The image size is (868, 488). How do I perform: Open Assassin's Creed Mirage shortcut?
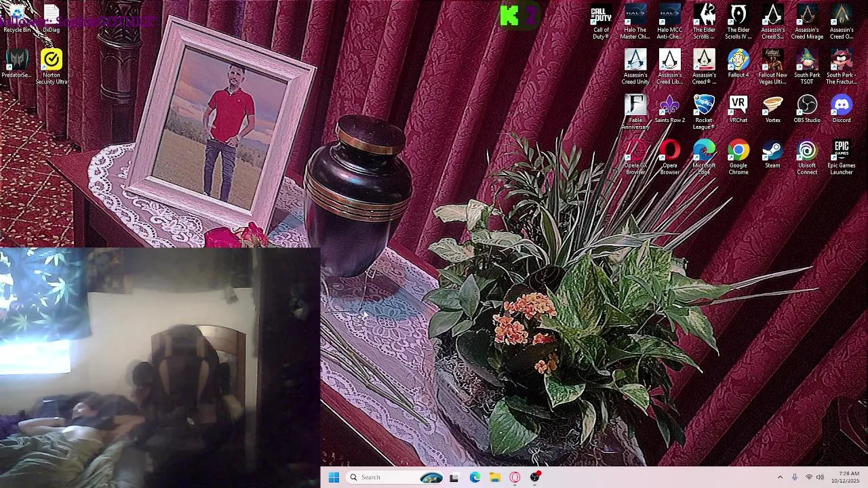(807, 22)
